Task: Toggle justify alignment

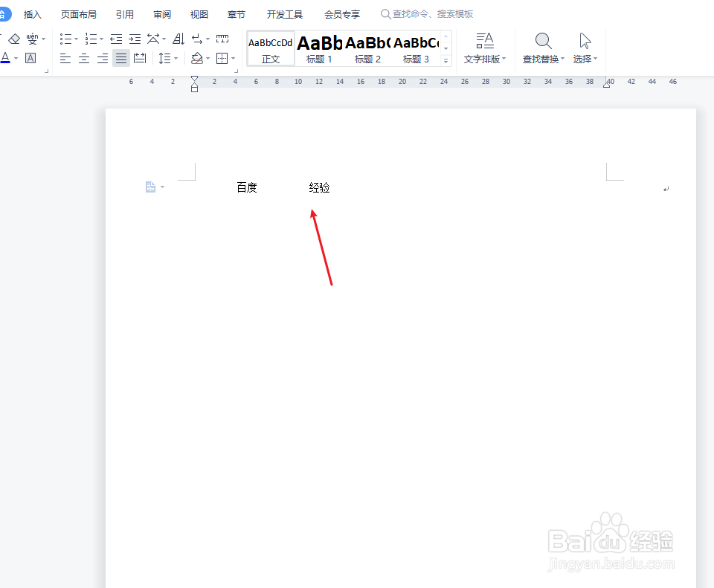Action: [121, 58]
